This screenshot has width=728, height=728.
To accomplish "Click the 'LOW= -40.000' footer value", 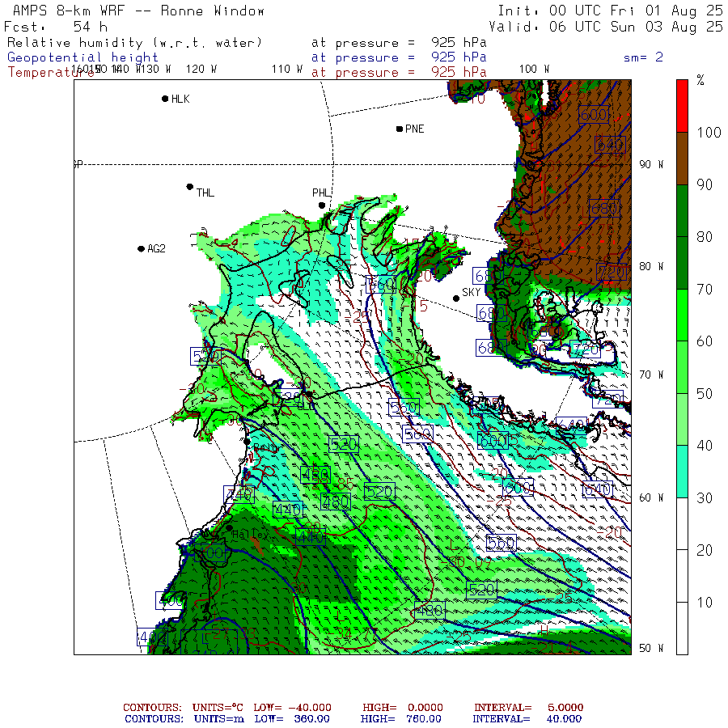I will click(293, 708).
